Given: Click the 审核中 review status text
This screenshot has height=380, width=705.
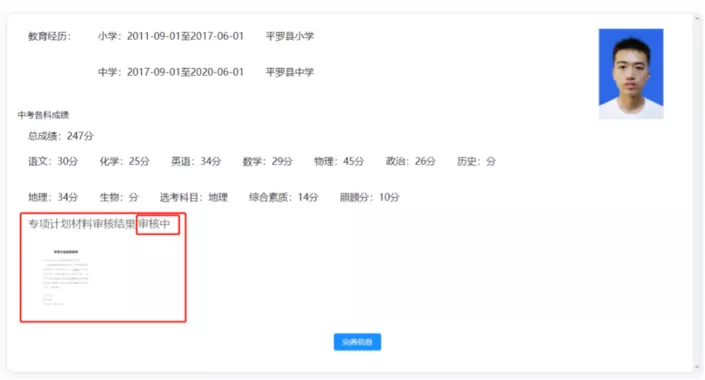Looking at the screenshot, I should pyautogui.click(x=154, y=224).
